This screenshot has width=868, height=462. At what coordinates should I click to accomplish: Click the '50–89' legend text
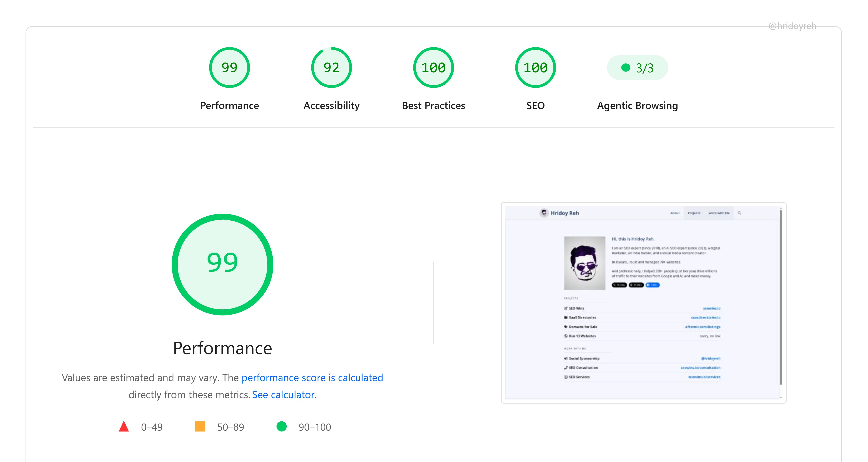point(230,427)
